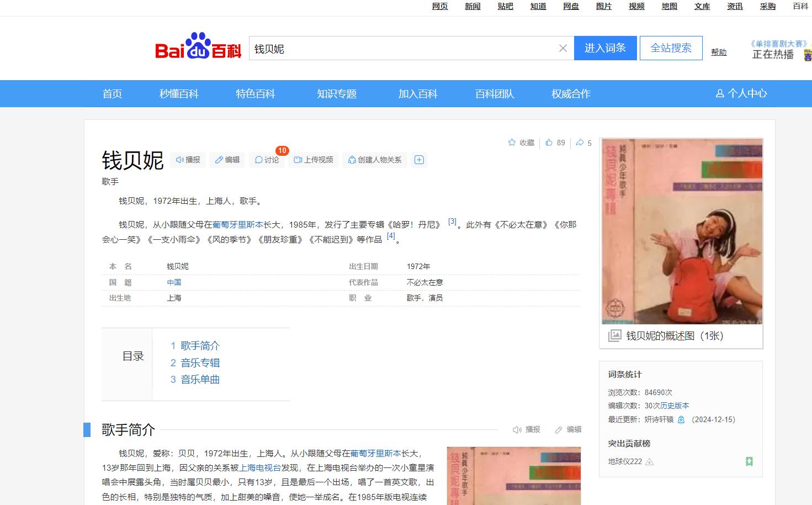Go to 图片 in top links
812x505 pixels.
604,6
